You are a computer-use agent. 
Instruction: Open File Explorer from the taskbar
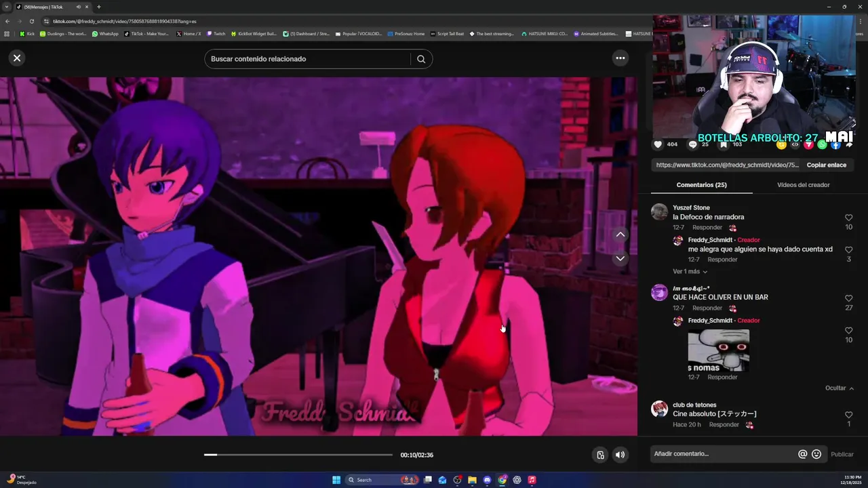click(472, 480)
